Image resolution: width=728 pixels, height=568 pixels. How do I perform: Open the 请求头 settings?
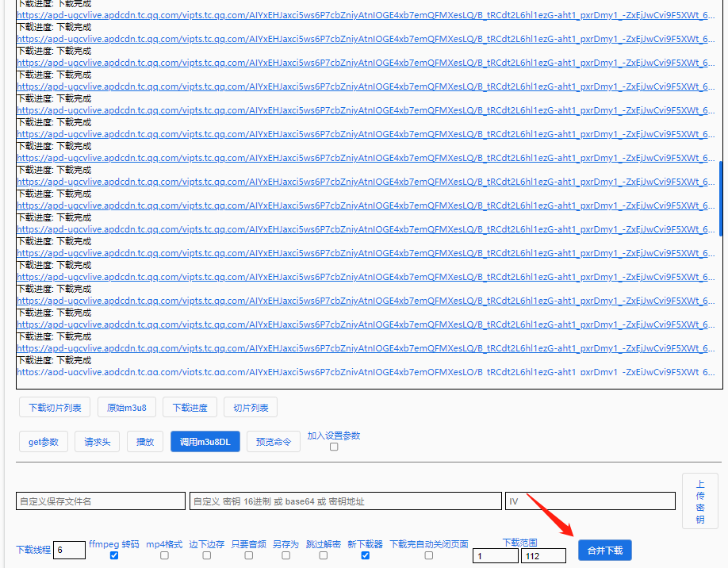(x=98, y=442)
